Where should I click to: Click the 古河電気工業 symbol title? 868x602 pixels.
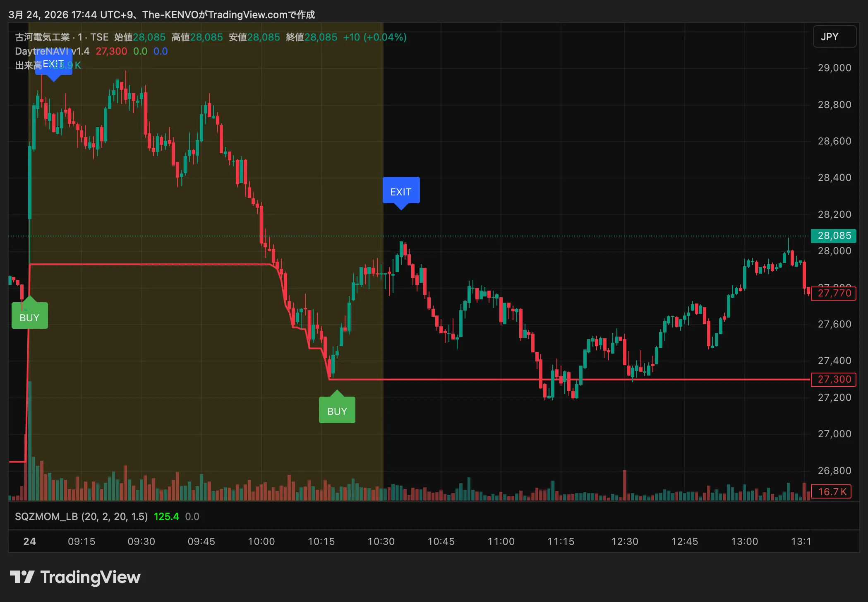[x=43, y=37]
